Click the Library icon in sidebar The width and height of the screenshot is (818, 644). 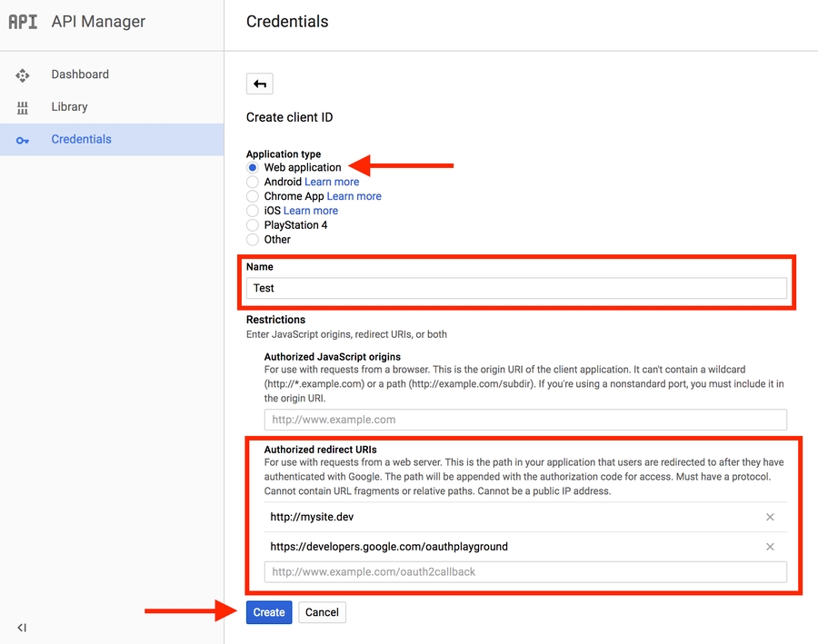(23, 107)
